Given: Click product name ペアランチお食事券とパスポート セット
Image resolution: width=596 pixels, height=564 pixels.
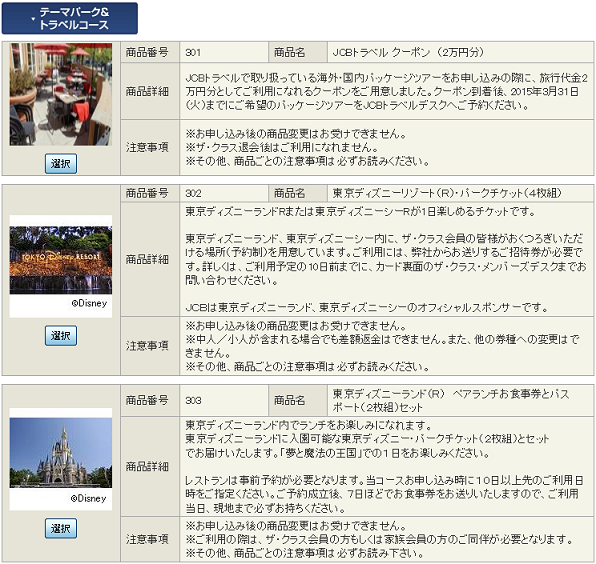Looking at the screenshot, I should tap(450, 400).
